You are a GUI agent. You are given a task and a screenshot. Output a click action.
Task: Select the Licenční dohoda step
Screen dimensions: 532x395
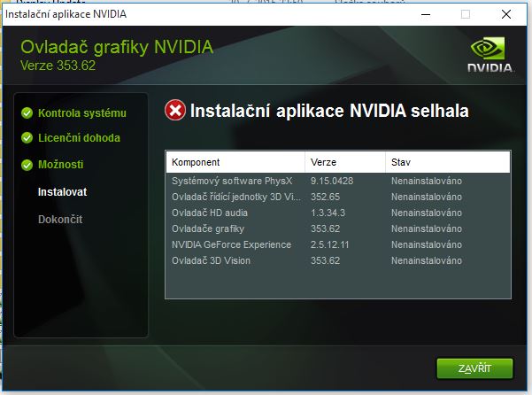(x=79, y=138)
